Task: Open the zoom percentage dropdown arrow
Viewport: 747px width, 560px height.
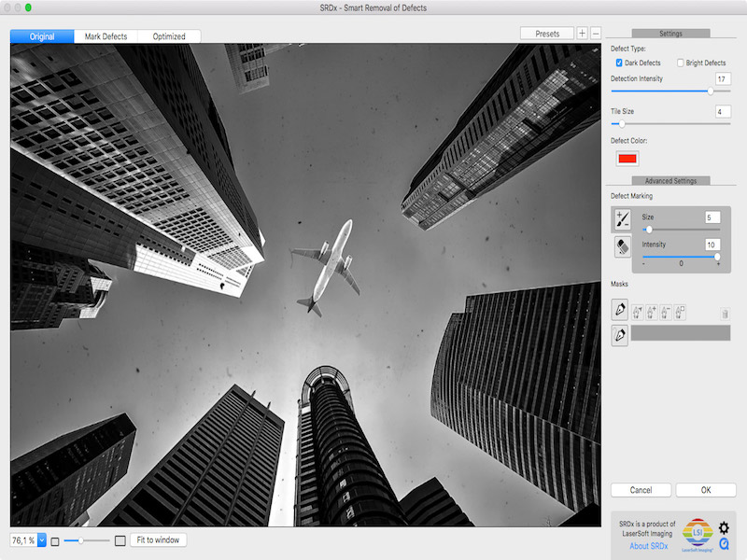Action: pyautogui.click(x=42, y=540)
